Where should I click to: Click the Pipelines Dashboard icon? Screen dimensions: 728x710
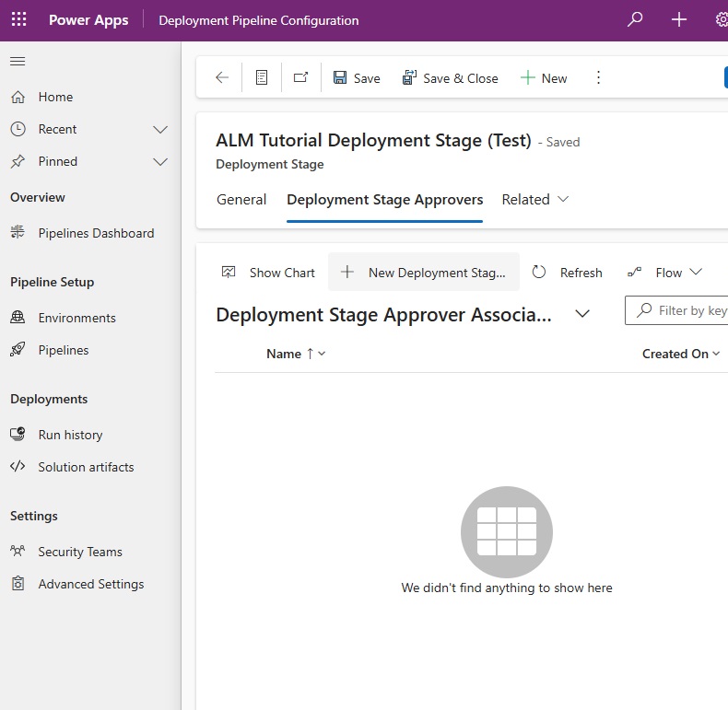tap(18, 232)
